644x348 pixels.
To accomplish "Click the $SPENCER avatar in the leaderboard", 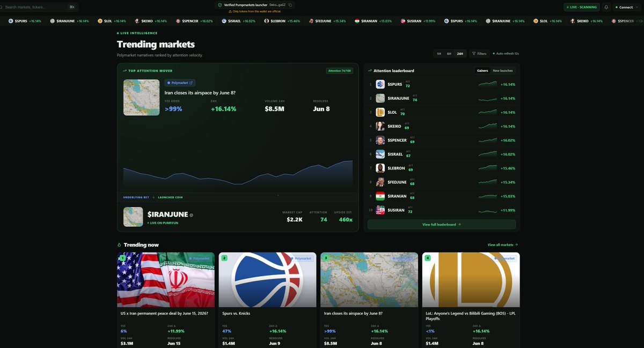I will 380,140.
